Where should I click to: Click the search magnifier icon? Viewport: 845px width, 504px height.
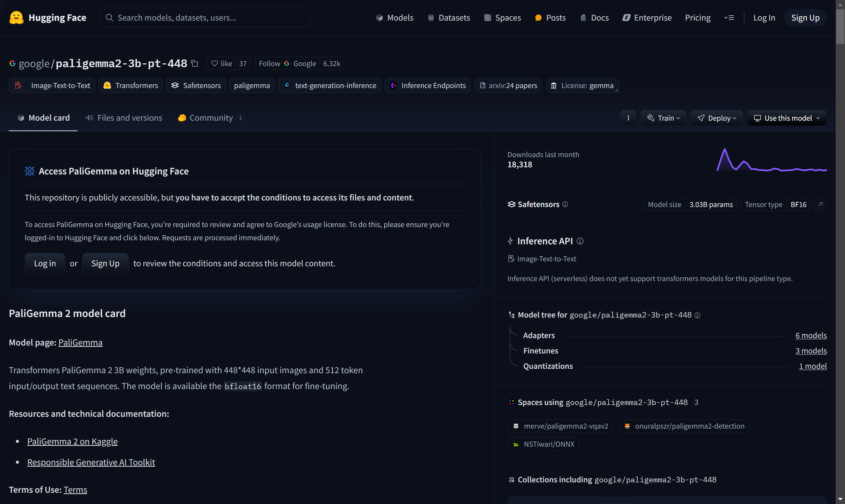(x=109, y=18)
